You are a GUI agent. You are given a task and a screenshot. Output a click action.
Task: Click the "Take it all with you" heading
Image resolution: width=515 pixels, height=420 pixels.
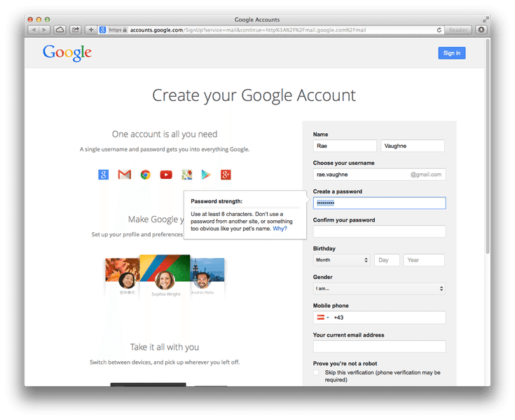tap(165, 347)
